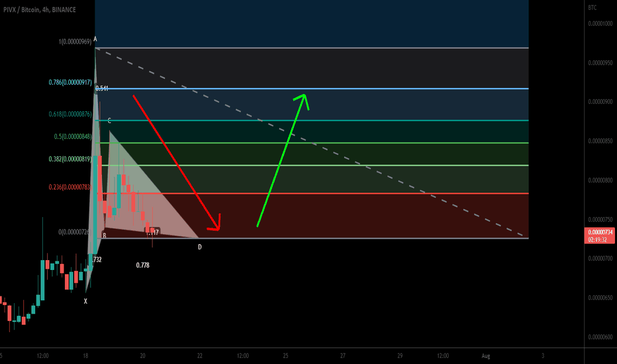617x364 pixels.
Task: Click the date 18 on the time axis
Action: click(85, 356)
